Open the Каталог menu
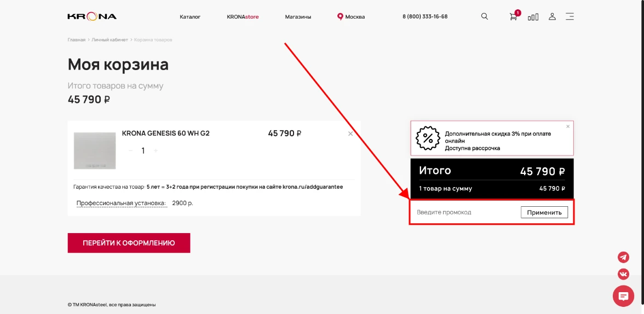Screen dimensions: 644x314 click(x=190, y=17)
